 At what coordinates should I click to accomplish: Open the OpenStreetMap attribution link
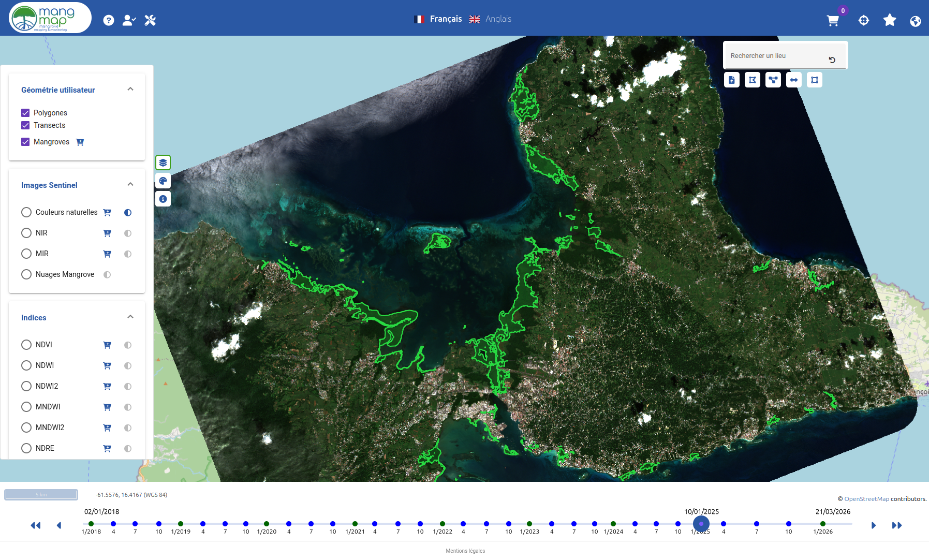[866, 499]
